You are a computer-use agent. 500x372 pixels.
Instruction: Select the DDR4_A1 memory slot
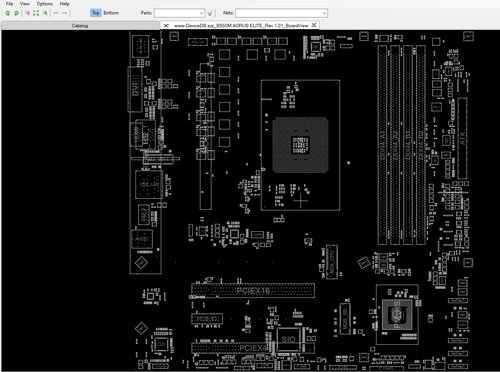click(x=382, y=144)
